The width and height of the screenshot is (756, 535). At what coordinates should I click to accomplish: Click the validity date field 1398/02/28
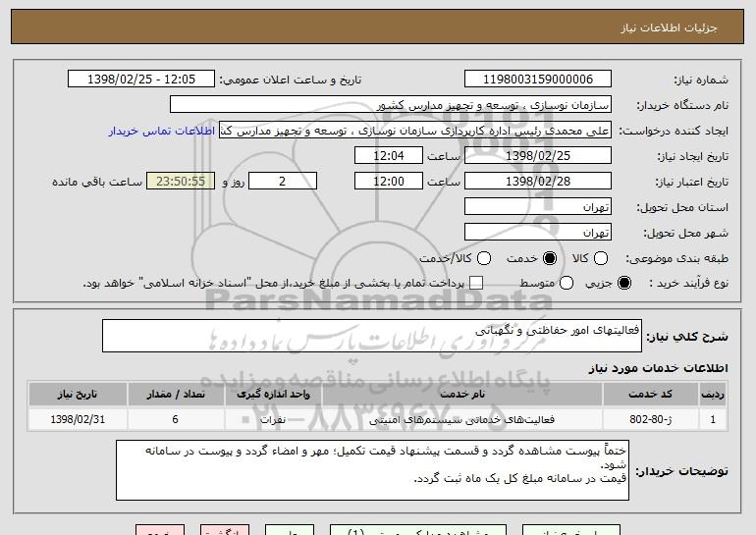[x=538, y=182]
